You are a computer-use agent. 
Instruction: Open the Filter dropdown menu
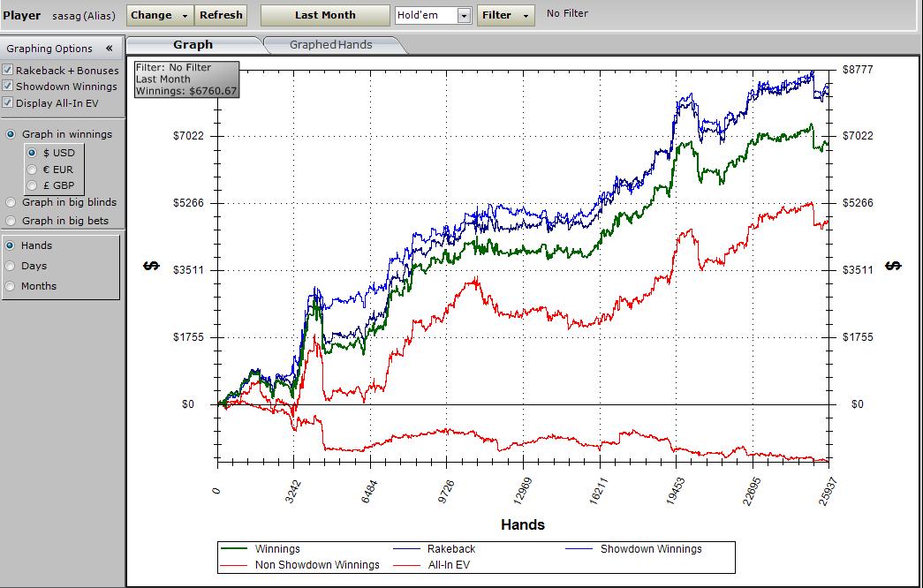point(506,15)
